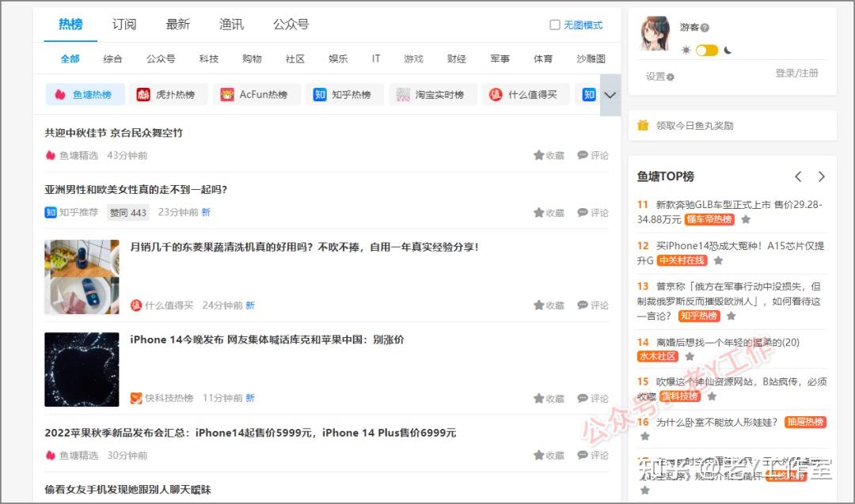
Task: Toggle the day/night theme switch
Action: [707, 50]
